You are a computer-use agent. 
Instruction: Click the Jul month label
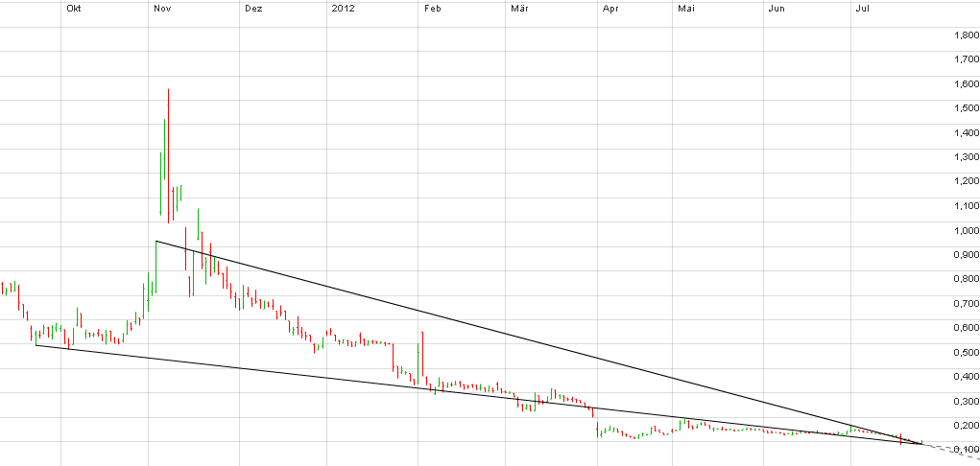point(863,10)
